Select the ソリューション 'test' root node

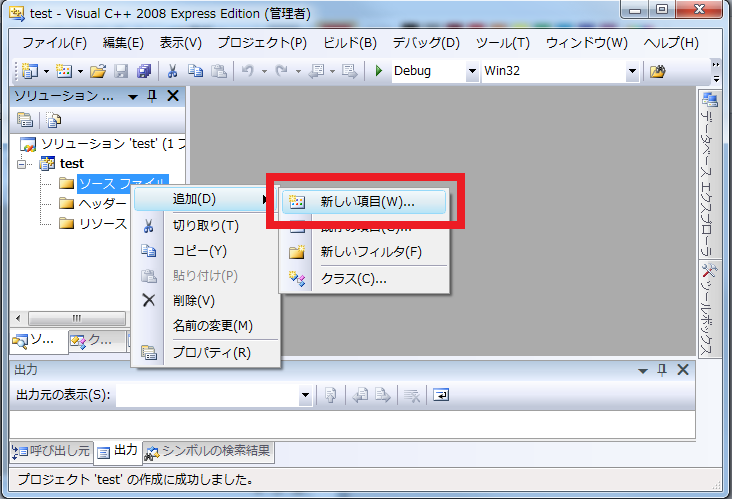[103, 144]
